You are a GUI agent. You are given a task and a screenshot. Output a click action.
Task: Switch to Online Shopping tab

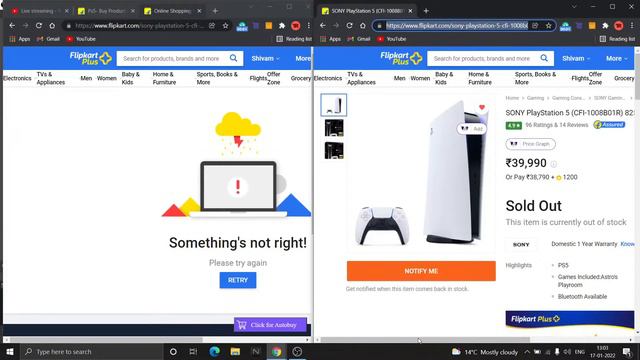pos(173,11)
